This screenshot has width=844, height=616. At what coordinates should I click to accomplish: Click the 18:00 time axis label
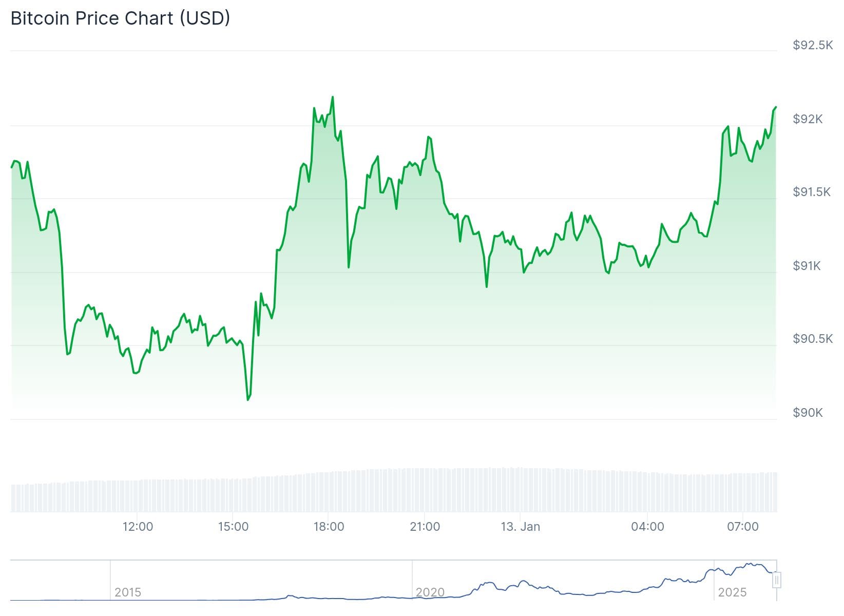click(x=329, y=527)
